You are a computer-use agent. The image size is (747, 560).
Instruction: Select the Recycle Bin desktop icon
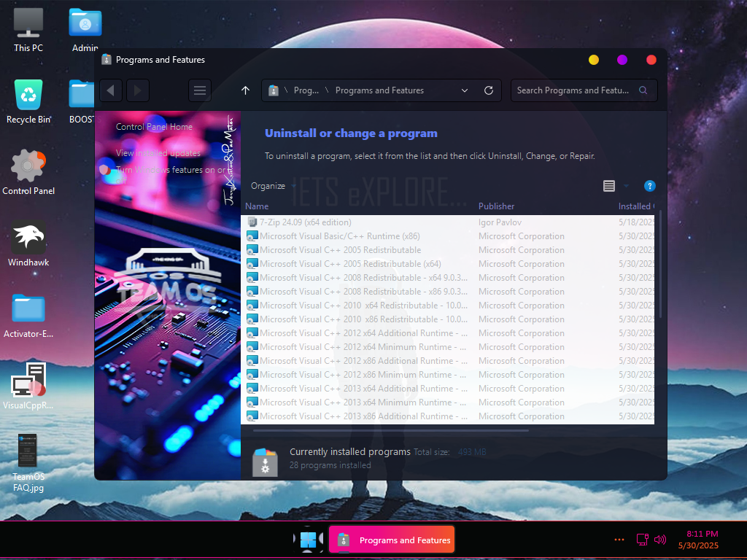(28, 101)
